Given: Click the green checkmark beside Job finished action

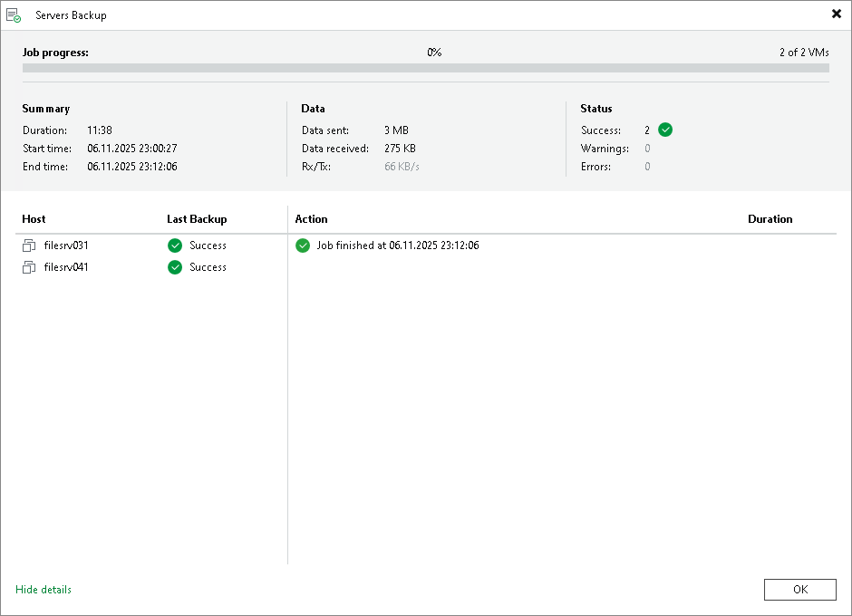Looking at the screenshot, I should click(303, 245).
